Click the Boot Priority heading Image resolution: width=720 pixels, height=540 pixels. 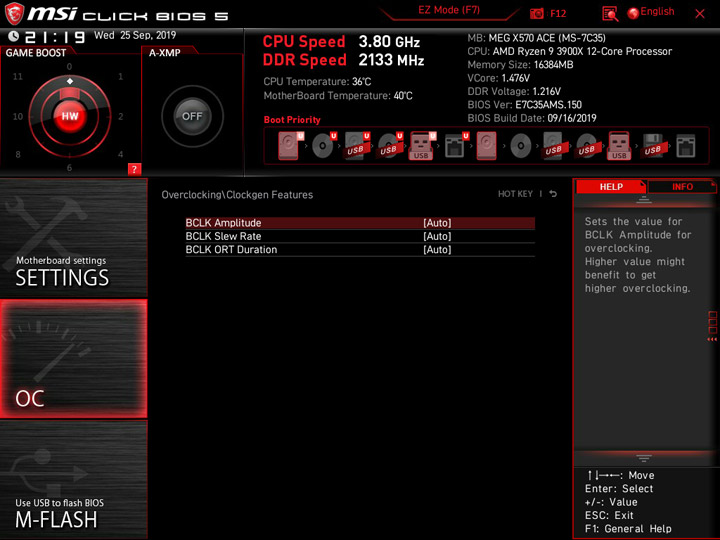(292, 120)
